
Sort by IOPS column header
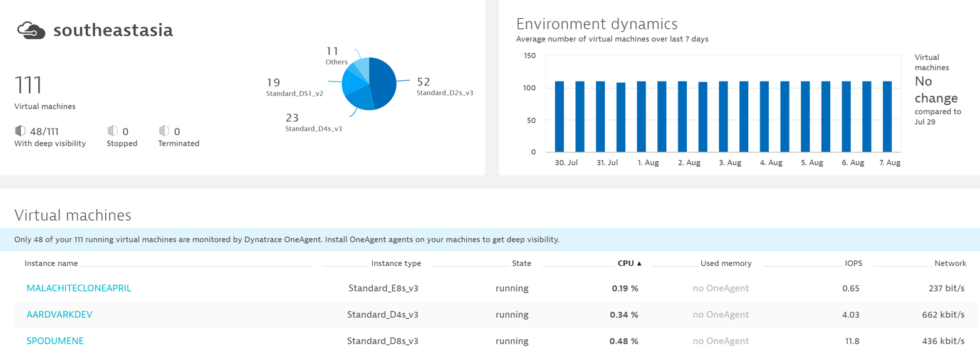[x=853, y=263]
